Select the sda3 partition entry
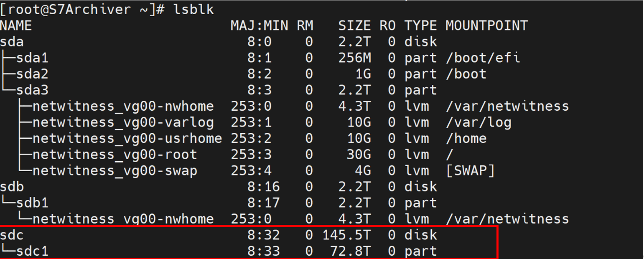This screenshot has width=644, height=259. pyautogui.click(x=32, y=90)
